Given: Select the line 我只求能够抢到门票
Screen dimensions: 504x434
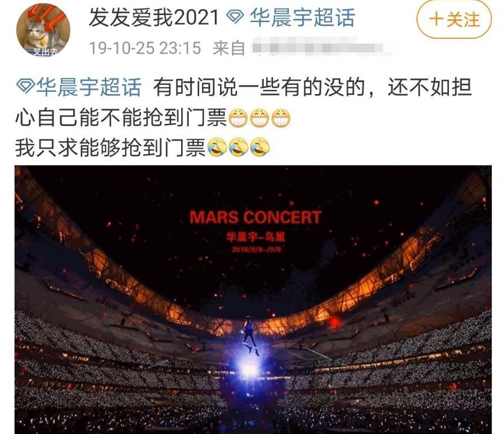Looking at the screenshot, I should click(110, 148).
